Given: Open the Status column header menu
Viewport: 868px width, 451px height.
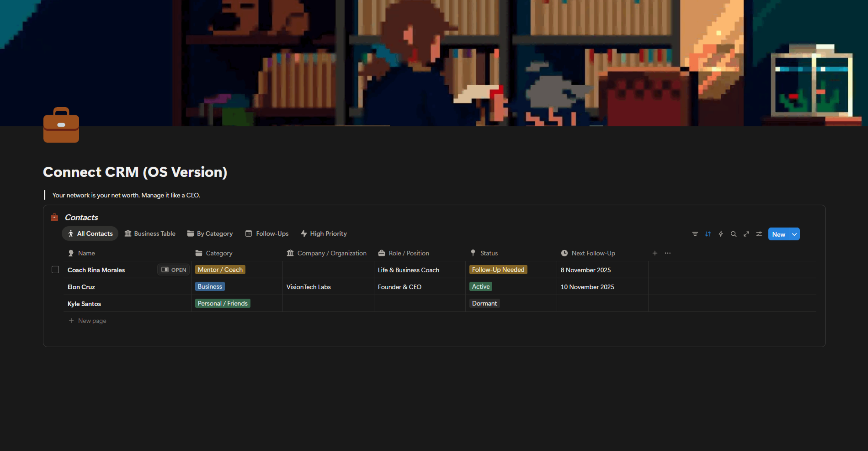Looking at the screenshot, I should tap(488, 253).
